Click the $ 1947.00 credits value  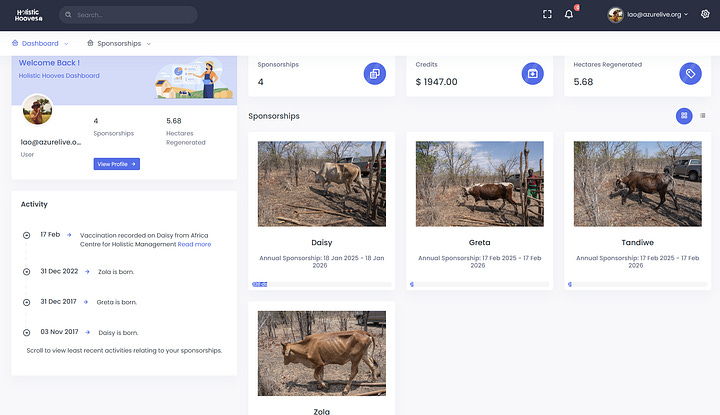coord(436,82)
